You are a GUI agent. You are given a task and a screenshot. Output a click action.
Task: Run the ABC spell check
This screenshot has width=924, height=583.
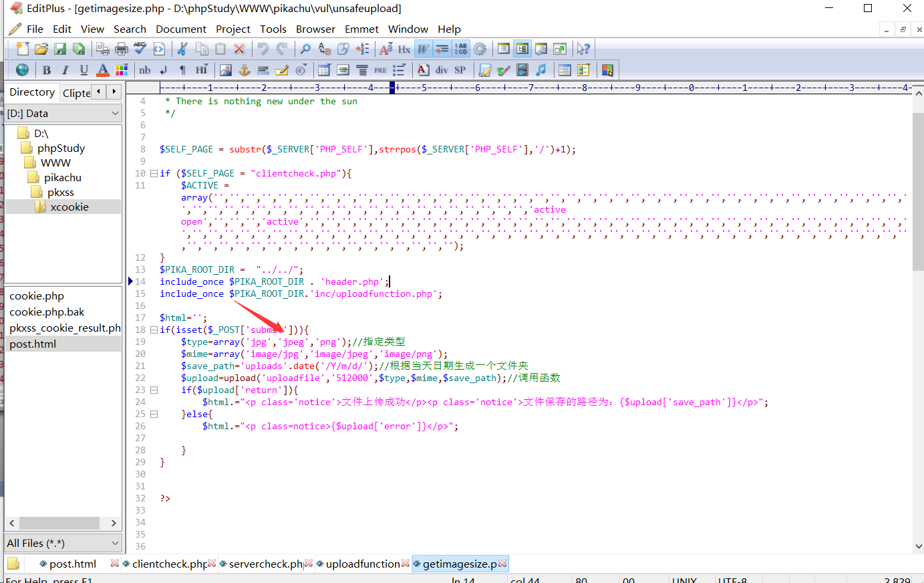(x=140, y=49)
